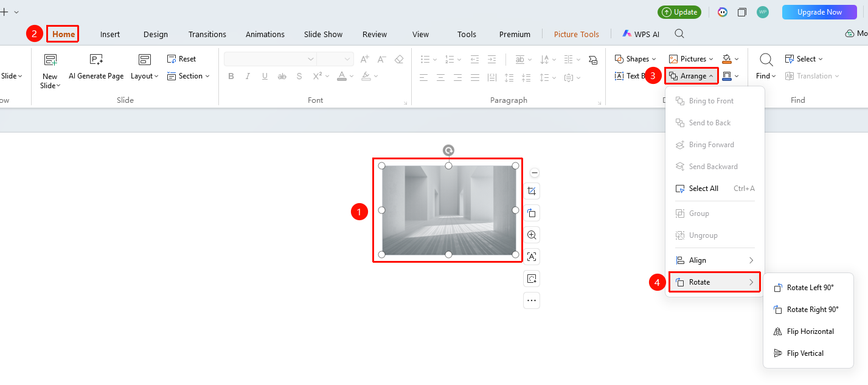This screenshot has height=385, width=868.
Task: Toggle text Shadow formatting
Action: [x=299, y=76]
